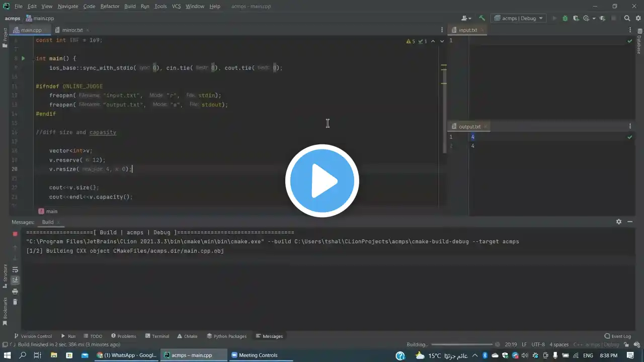Click the Search Everywhere magnifier icon

pyautogui.click(x=627, y=18)
